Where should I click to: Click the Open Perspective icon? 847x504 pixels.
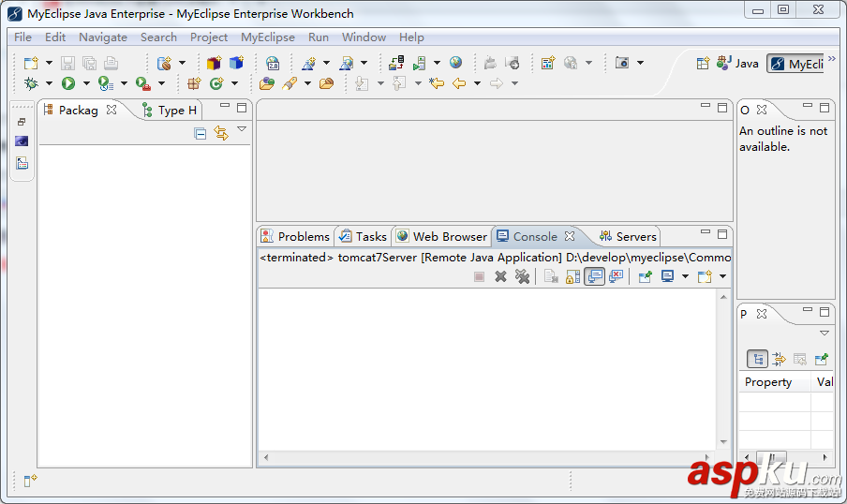tap(703, 63)
